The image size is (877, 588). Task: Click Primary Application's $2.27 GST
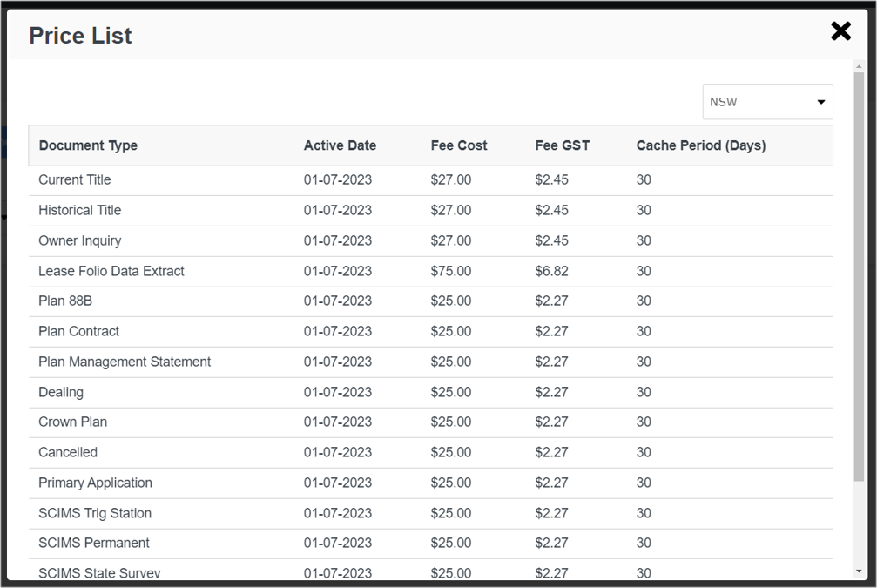pos(551,483)
